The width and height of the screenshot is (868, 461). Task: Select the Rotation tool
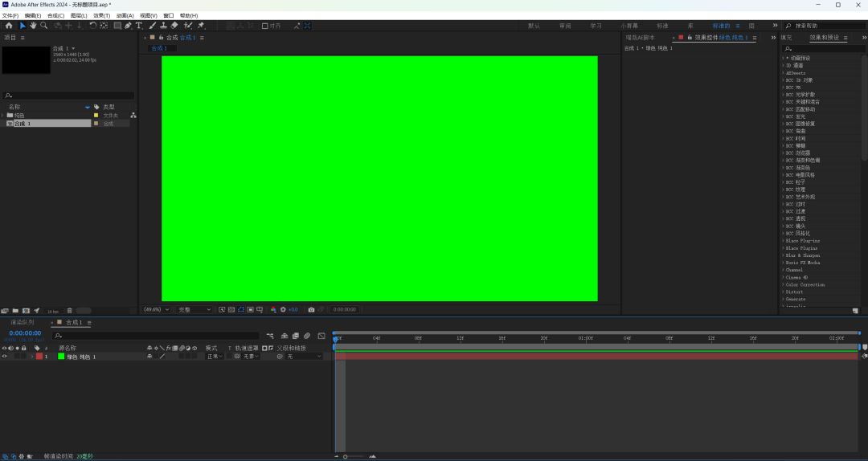point(92,26)
